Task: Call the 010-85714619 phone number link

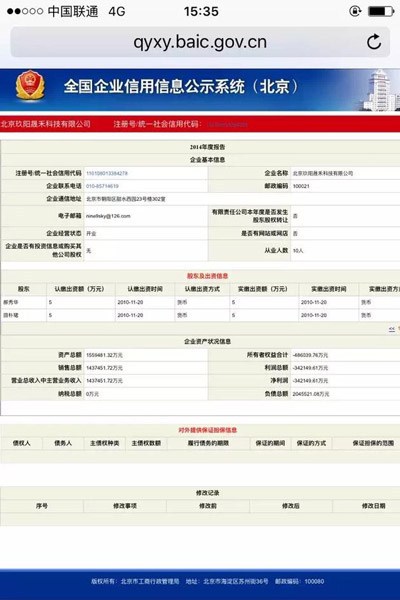Action: [102, 186]
